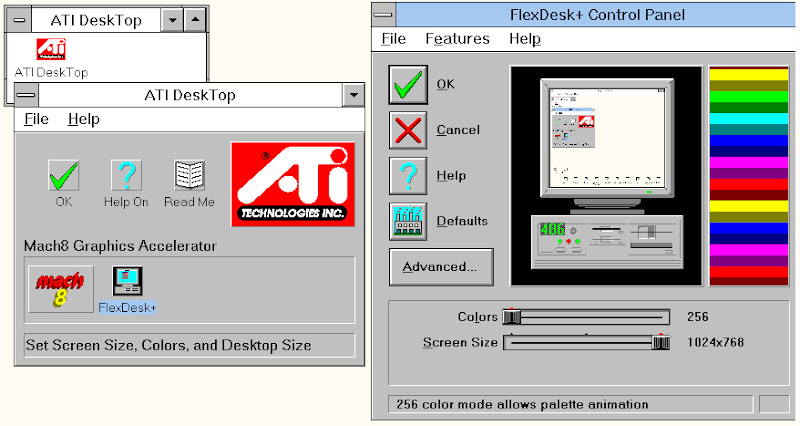This screenshot has height=426, width=800.
Task: Open the File menu in FlexDesk+ Control Panel
Action: (x=394, y=39)
